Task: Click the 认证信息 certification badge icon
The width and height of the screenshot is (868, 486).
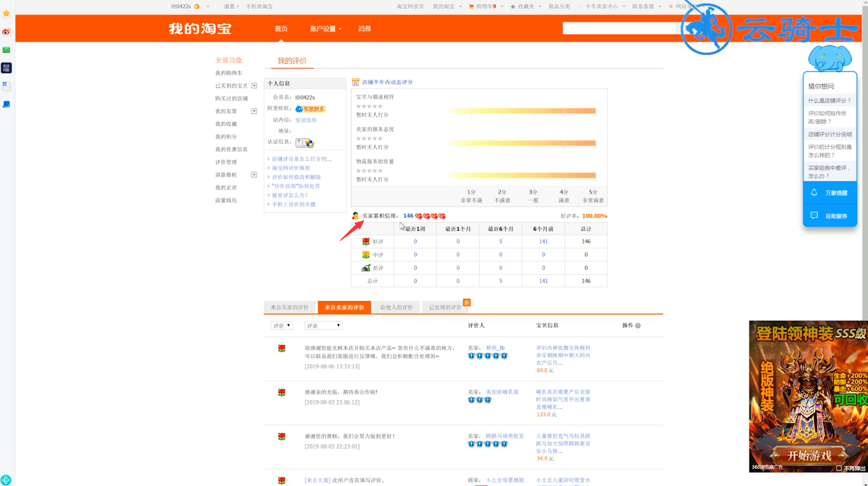Action: click(305, 143)
